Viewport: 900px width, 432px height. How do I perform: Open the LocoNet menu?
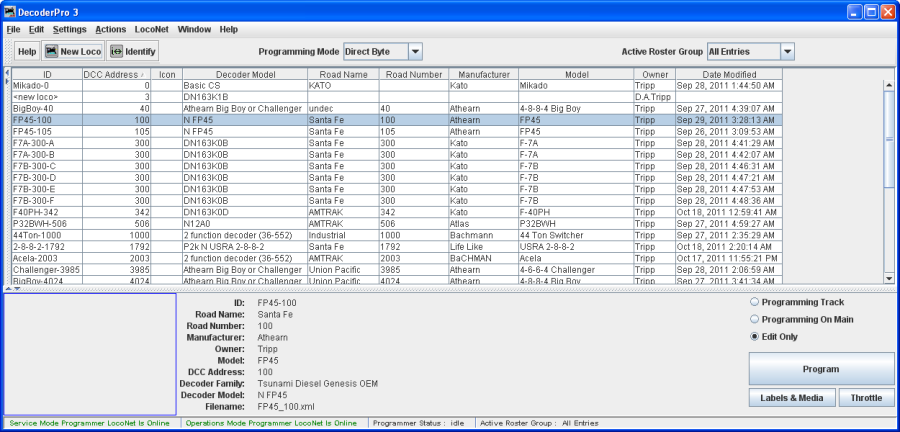pyautogui.click(x=151, y=30)
